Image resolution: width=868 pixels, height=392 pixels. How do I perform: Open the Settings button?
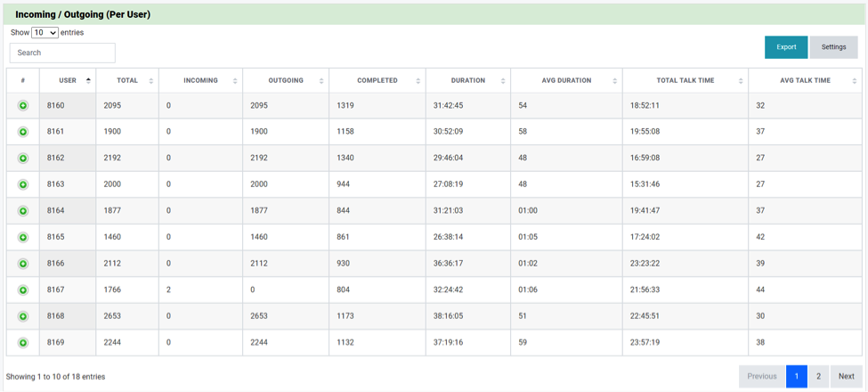(x=833, y=47)
